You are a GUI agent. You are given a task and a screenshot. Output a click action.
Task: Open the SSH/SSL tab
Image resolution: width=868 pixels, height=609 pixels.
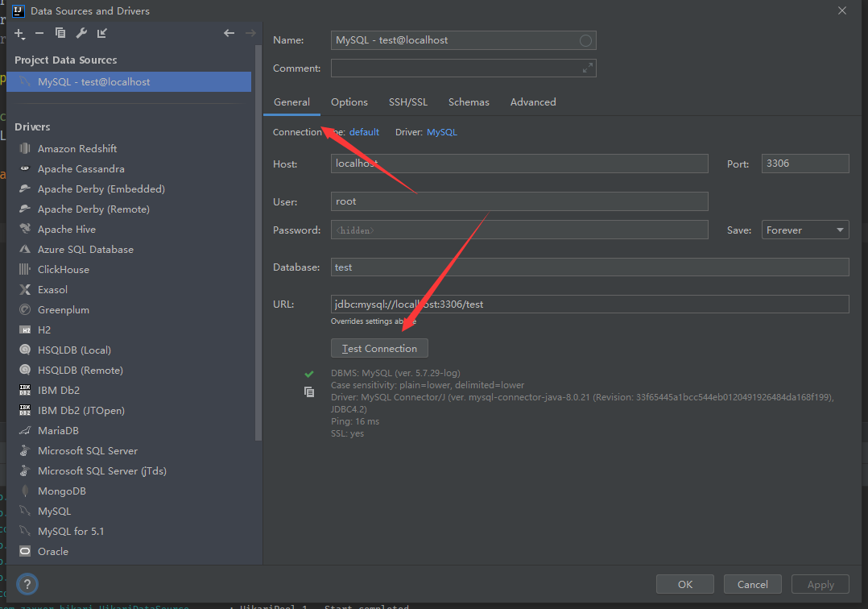click(408, 102)
